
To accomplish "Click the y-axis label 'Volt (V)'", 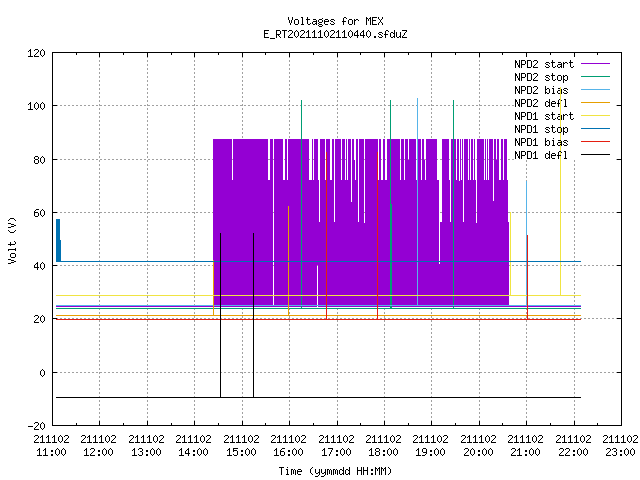I will (x=12, y=240).
